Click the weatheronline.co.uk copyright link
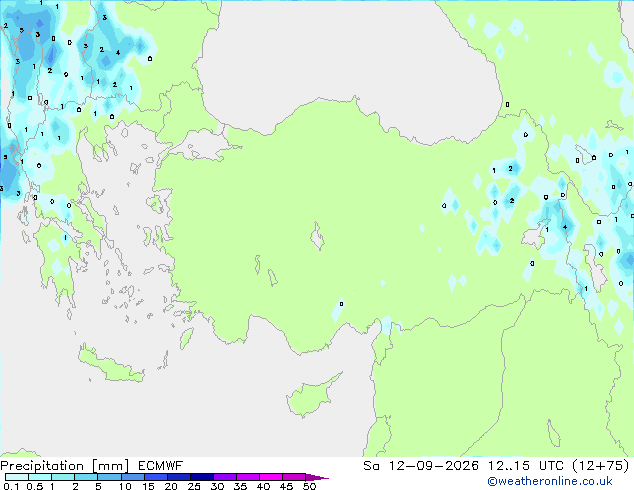The image size is (634, 490). 550,481
